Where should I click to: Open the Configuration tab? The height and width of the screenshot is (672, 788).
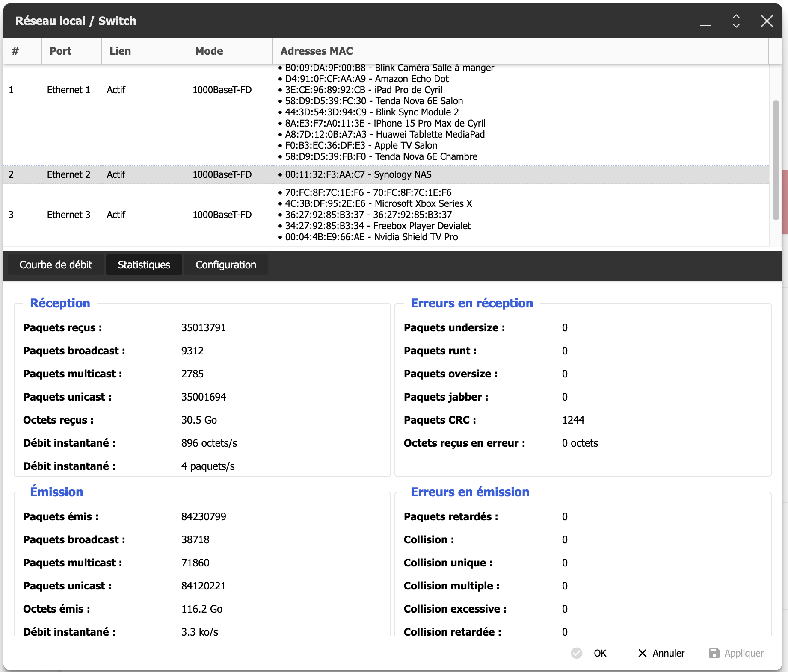click(226, 265)
